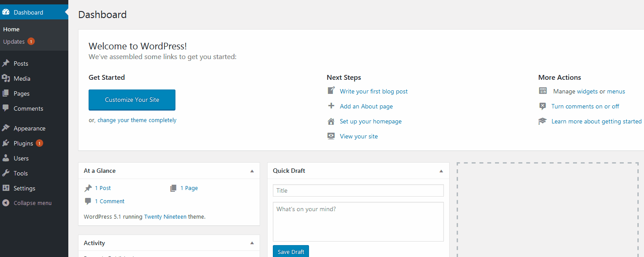This screenshot has width=644, height=257.
Task: Open the 1 Comment link
Action: click(110, 201)
